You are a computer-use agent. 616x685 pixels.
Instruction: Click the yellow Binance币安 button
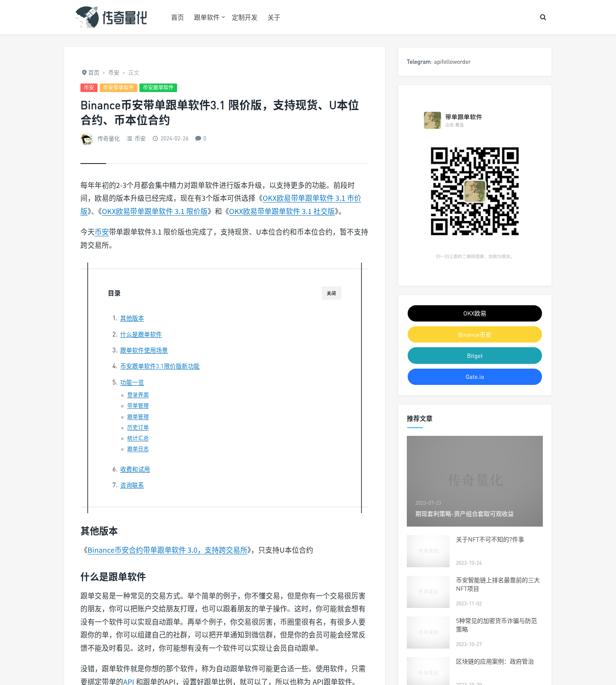pyautogui.click(x=475, y=334)
